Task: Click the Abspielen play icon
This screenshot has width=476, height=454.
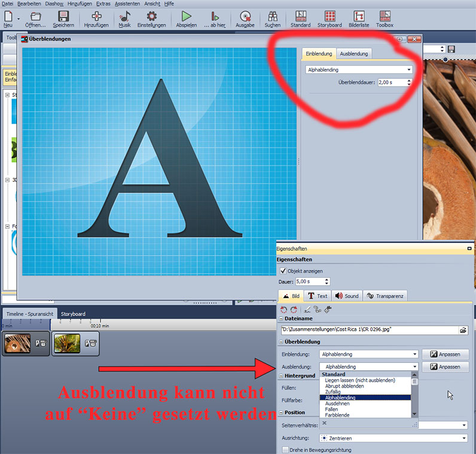Action: pyautogui.click(x=186, y=17)
